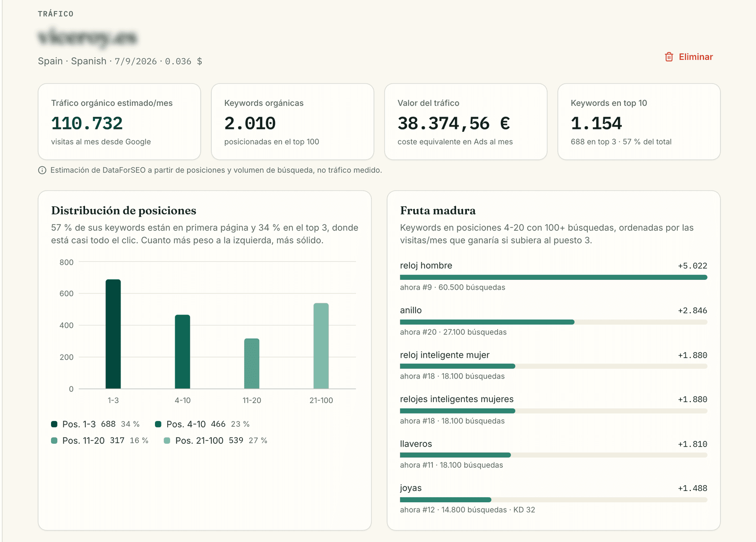The image size is (756, 542).
Task: Click the 1-3 positions bar in chart
Action: tap(113, 334)
